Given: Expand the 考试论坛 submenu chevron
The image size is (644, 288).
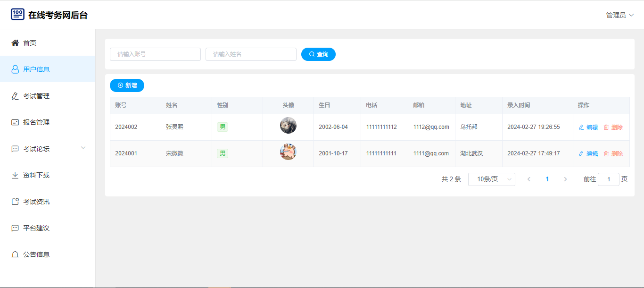Looking at the screenshot, I should coord(83,148).
